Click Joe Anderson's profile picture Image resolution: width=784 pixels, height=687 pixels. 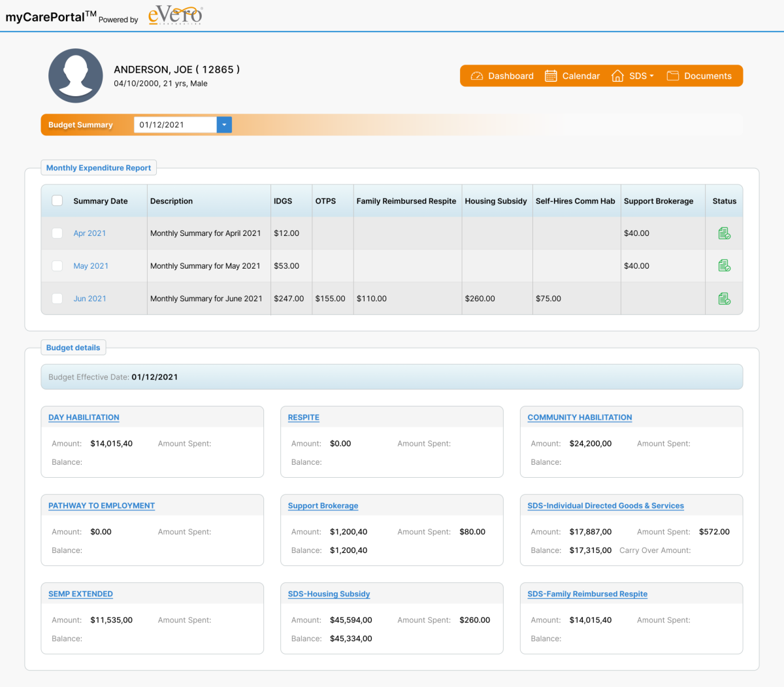pos(75,75)
